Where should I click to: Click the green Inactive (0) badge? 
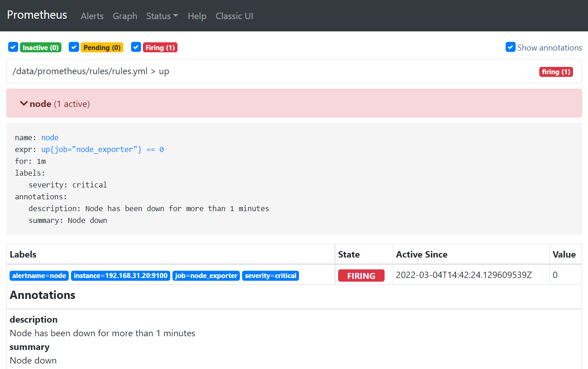[41, 47]
